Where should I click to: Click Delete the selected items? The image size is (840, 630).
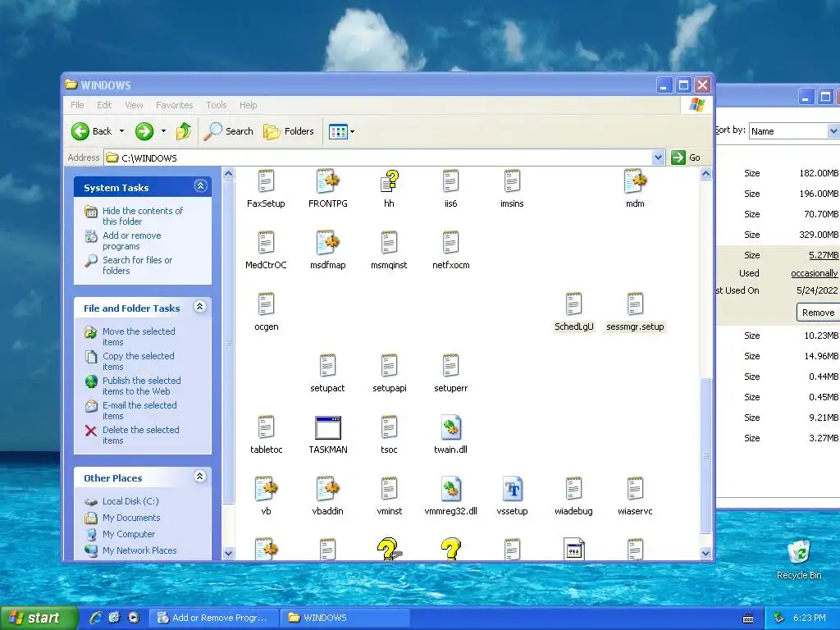141,435
